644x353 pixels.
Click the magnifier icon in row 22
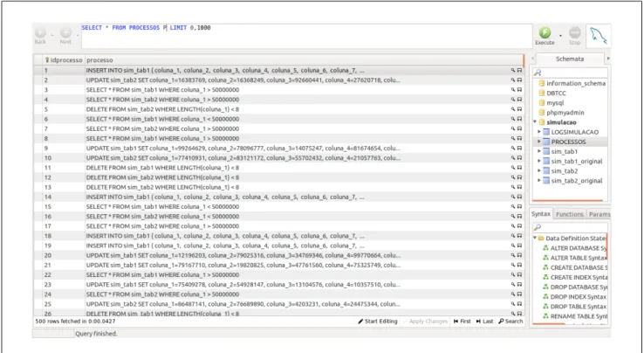point(513,275)
